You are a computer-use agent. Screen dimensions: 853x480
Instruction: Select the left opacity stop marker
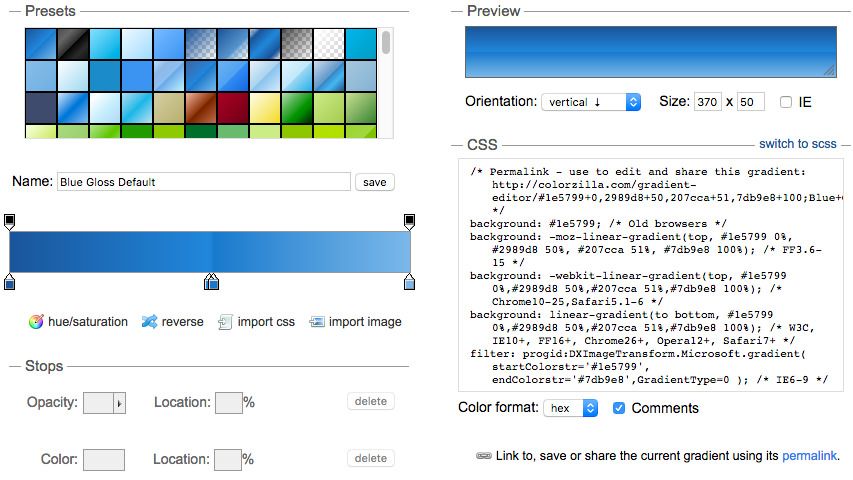[10, 220]
